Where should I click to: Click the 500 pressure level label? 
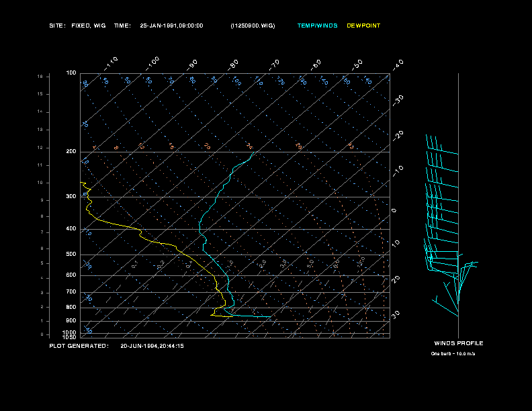click(71, 254)
